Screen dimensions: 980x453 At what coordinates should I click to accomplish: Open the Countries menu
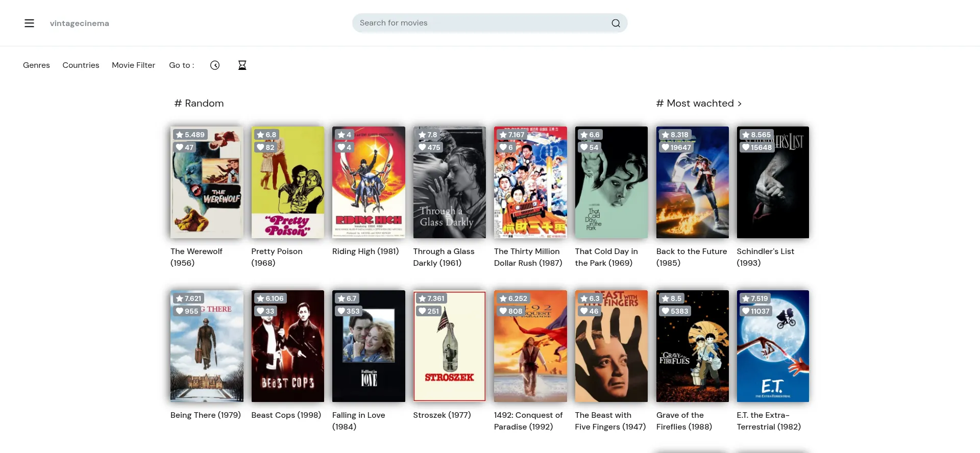tap(81, 65)
